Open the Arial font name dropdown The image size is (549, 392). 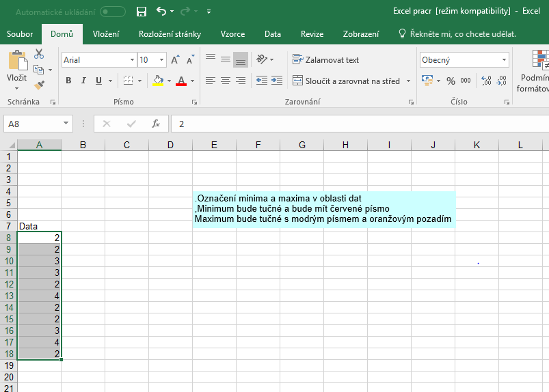coord(131,60)
